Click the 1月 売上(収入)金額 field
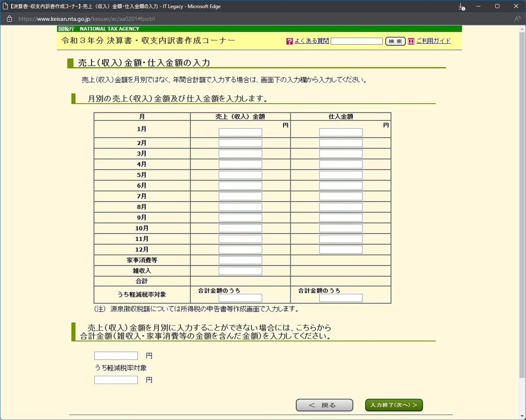Screen dimensions: 526x420 (240, 132)
